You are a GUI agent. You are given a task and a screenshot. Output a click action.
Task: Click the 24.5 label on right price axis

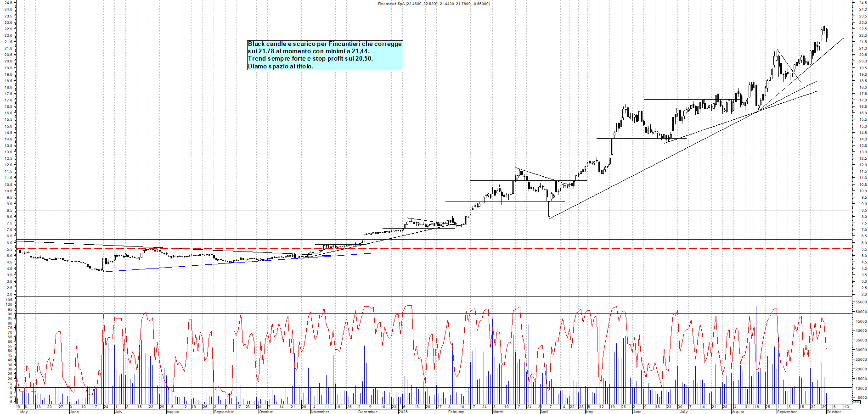863,3
